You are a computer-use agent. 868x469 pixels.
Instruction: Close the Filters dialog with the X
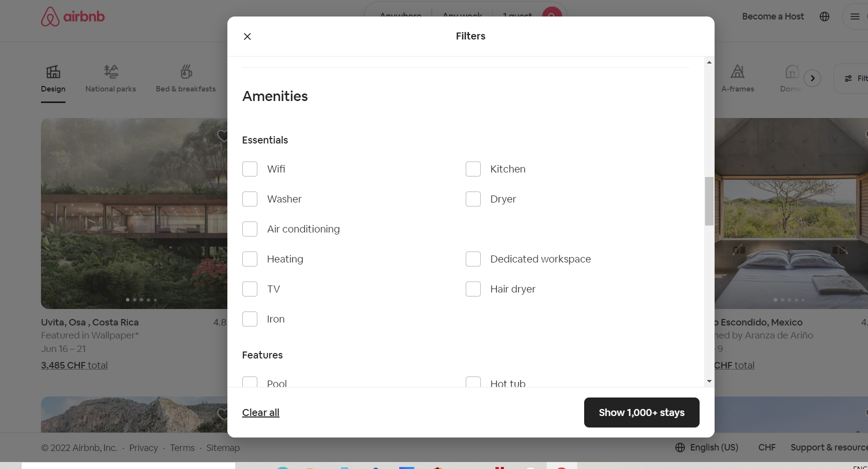(x=247, y=36)
